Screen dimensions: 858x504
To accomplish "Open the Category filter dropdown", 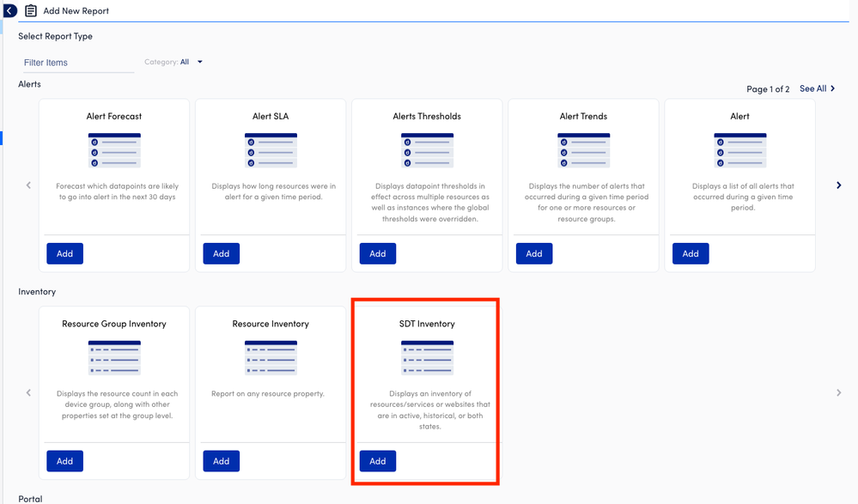I will tap(192, 62).
